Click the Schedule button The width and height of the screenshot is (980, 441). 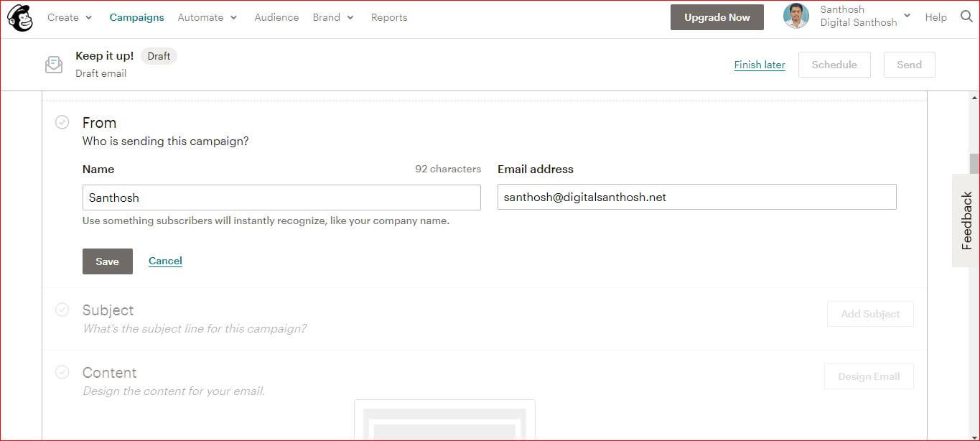coord(834,65)
